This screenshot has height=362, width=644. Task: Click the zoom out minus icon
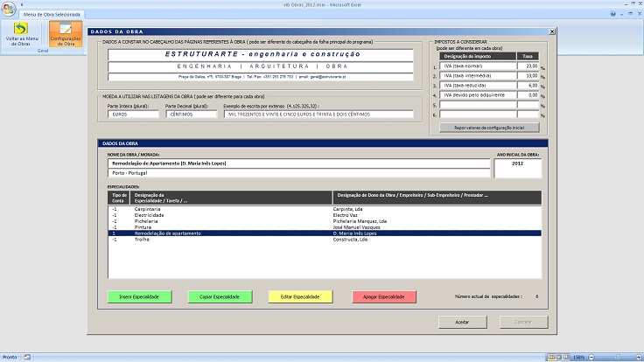(x=591, y=357)
